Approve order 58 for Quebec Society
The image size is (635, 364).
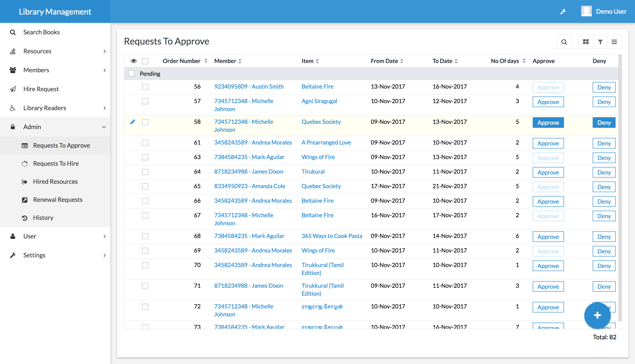[x=548, y=123]
